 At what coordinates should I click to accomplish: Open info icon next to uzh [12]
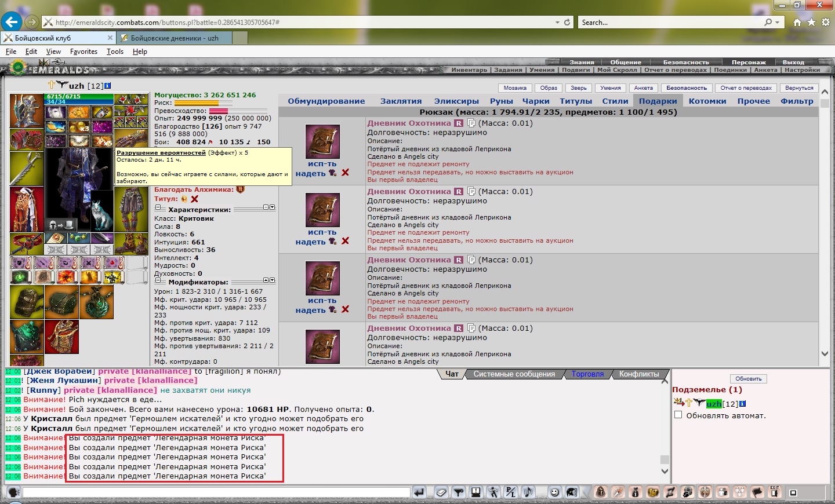(107, 86)
